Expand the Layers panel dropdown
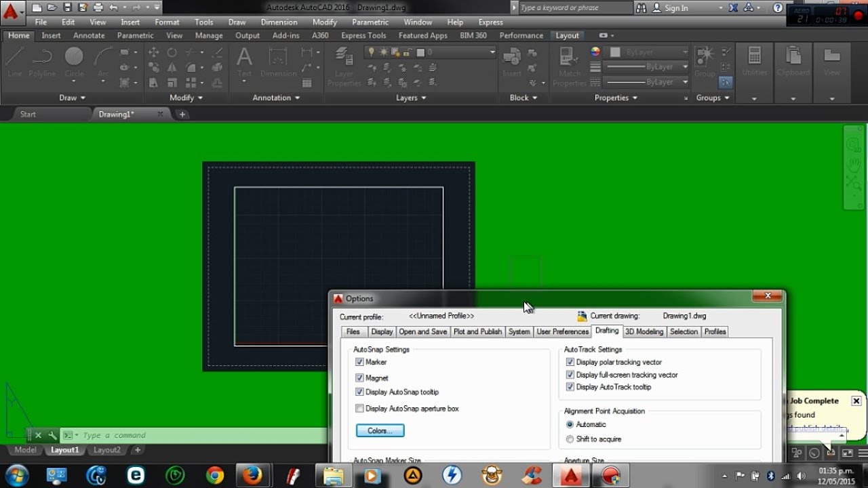Screen dimensions: 868x488 (x=411, y=98)
